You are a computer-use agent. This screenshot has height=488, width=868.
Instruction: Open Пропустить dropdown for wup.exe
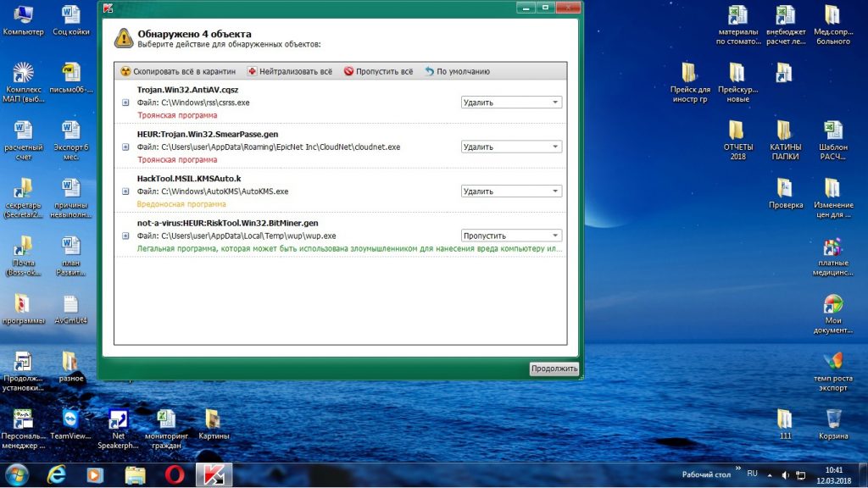[x=511, y=236]
